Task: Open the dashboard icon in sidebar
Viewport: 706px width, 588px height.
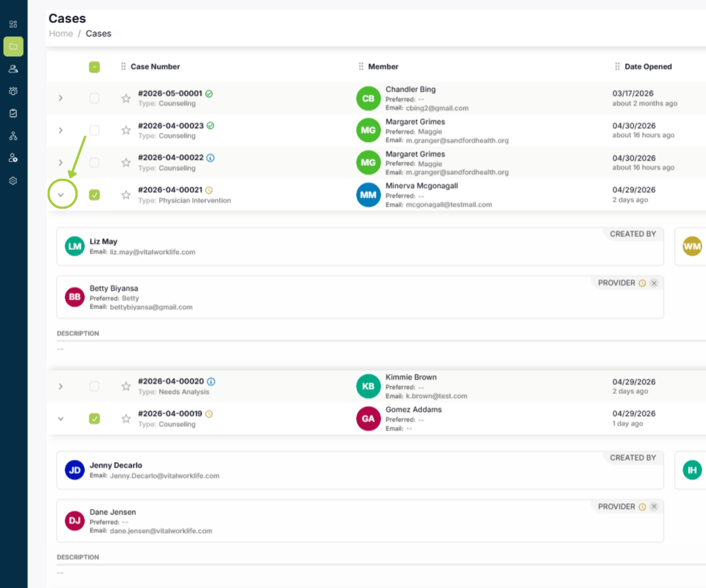Action: point(14,25)
